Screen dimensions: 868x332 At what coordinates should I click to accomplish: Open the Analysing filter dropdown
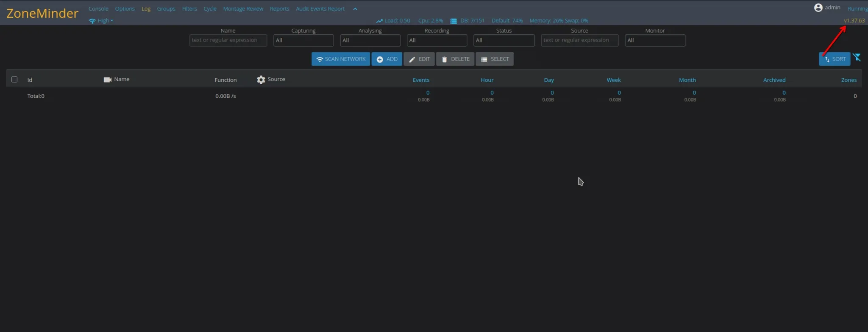370,40
